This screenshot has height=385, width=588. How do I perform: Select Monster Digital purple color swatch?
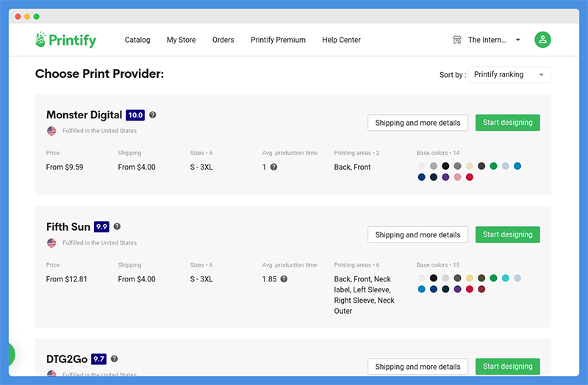pyautogui.click(x=445, y=177)
